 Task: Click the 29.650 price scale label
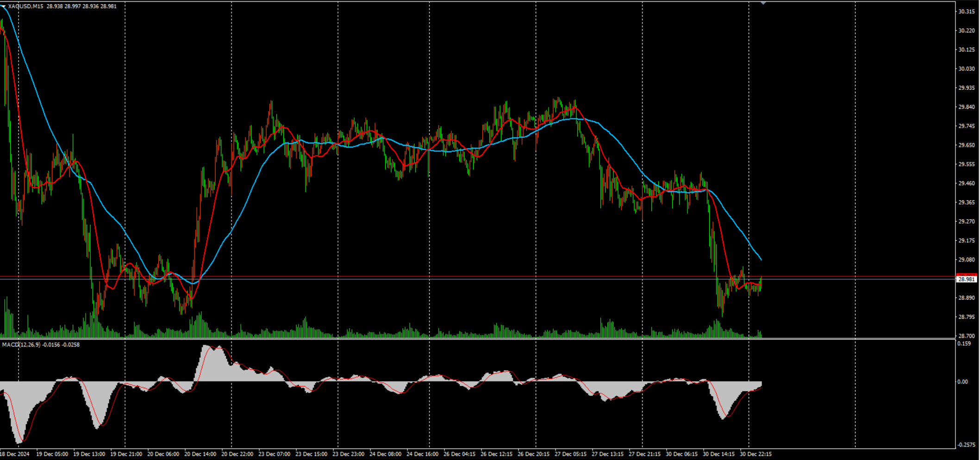tap(967, 145)
